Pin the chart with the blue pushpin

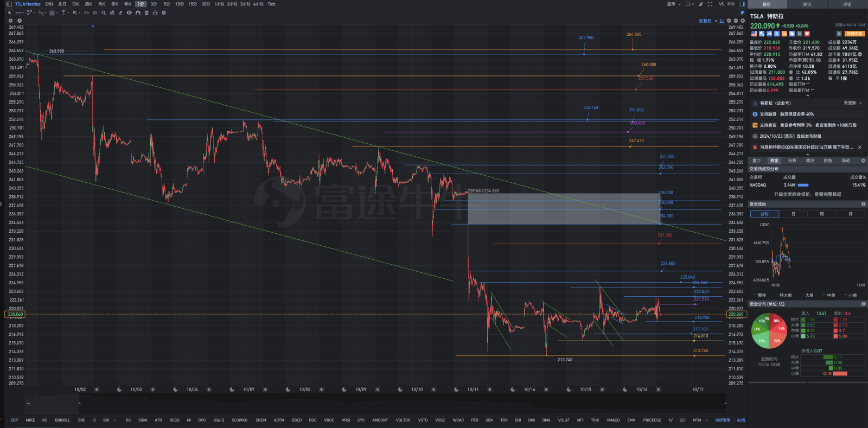742,12
